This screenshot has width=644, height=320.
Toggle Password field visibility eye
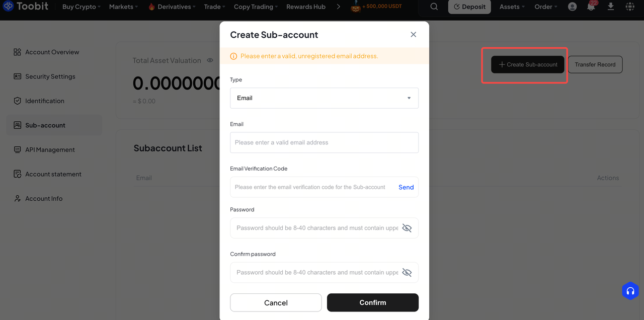(407, 228)
